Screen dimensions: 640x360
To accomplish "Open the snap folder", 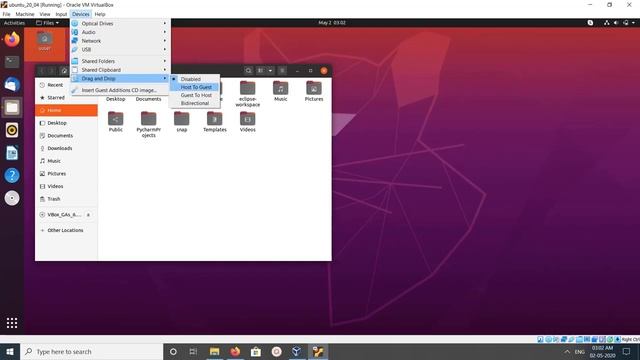I will [182, 122].
